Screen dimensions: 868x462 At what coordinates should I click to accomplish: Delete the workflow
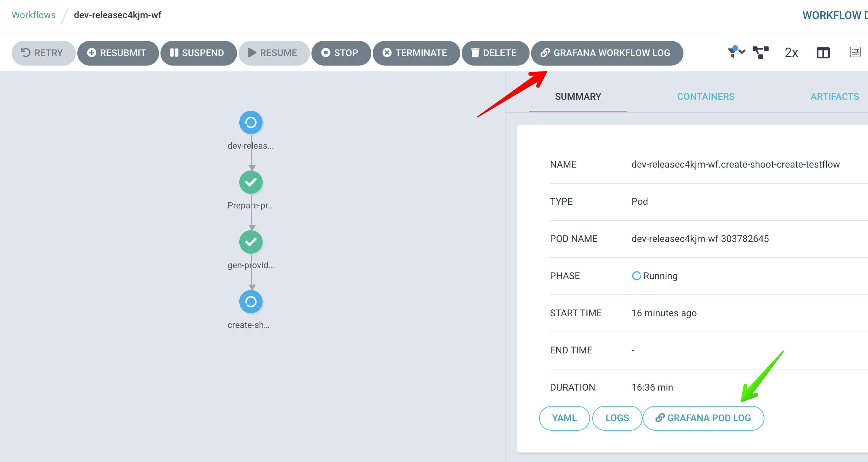pyautogui.click(x=495, y=53)
